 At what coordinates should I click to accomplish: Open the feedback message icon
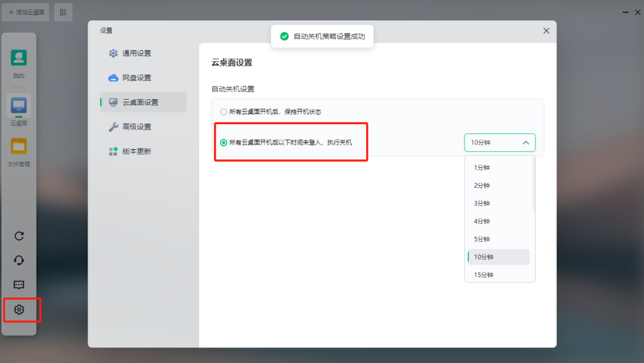pyautogui.click(x=19, y=285)
